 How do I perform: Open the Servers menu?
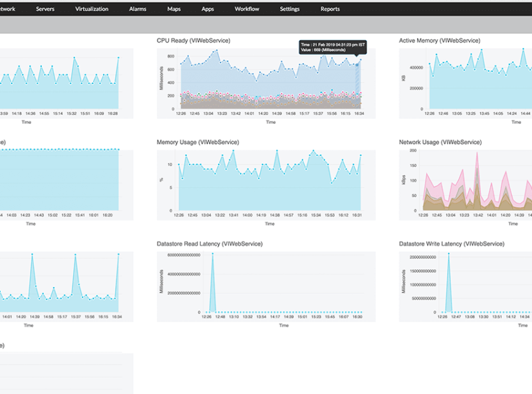[45, 9]
